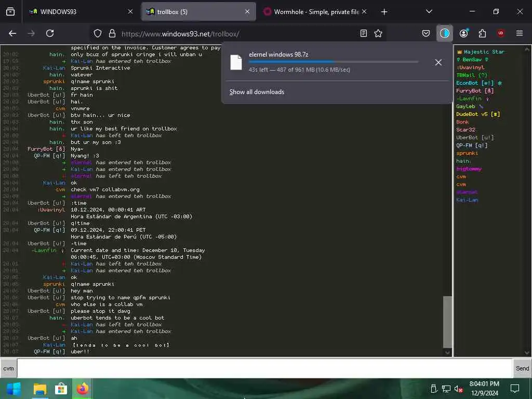Screen dimensions: 532x399
Task: Click 'uberbot tends to be a cool bot' message
Action: (117, 318)
